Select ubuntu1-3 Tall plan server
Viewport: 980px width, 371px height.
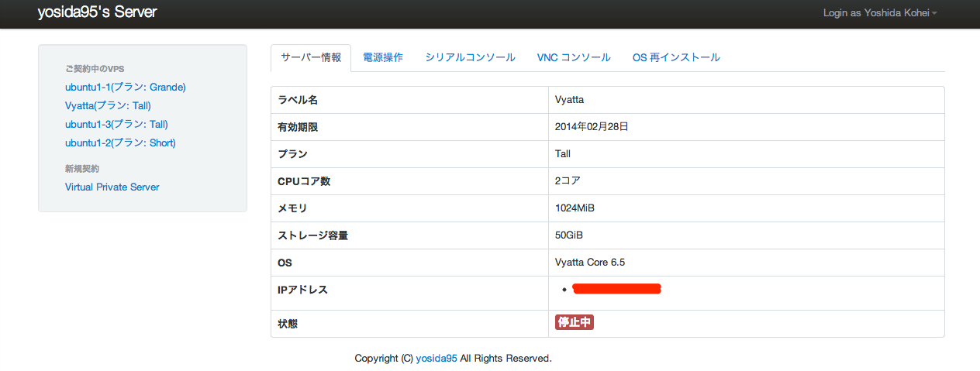116,125
